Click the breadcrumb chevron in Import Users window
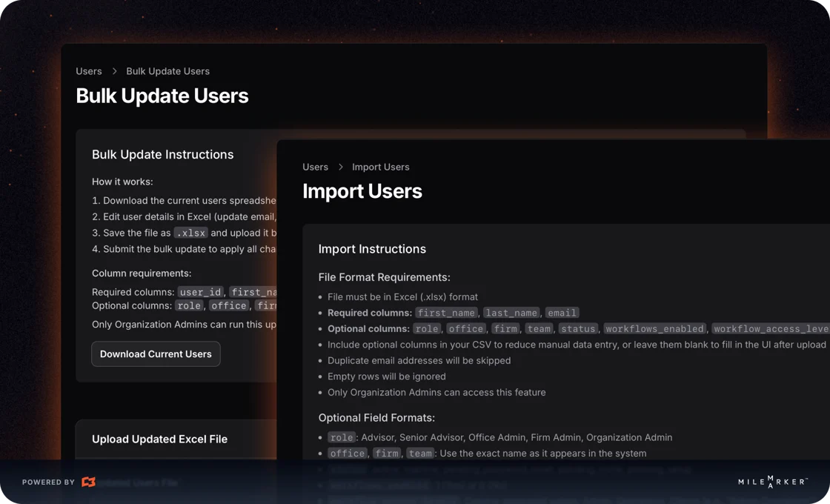This screenshot has width=830, height=504. [x=340, y=167]
